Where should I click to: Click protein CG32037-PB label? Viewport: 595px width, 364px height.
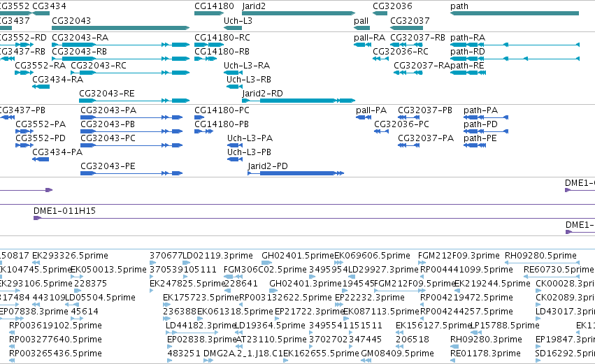tap(425, 110)
